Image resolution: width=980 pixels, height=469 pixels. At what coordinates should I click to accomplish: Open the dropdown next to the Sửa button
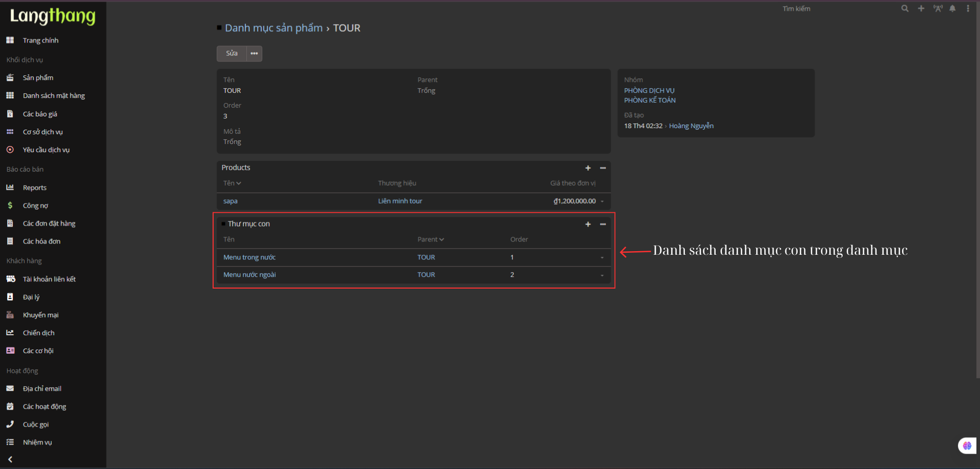pyautogui.click(x=254, y=54)
